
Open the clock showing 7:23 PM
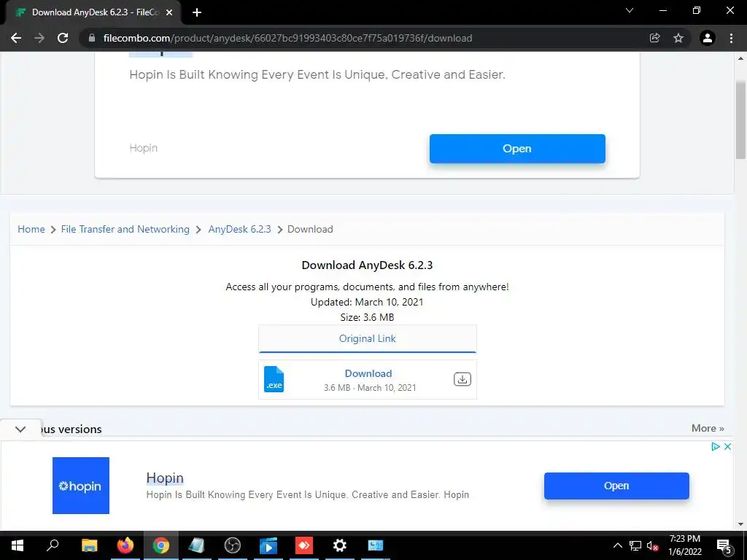(x=684, y=545)
